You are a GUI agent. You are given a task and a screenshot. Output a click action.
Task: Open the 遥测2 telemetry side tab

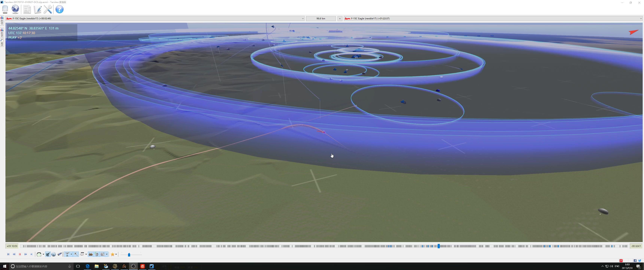(x=2, y=33)
